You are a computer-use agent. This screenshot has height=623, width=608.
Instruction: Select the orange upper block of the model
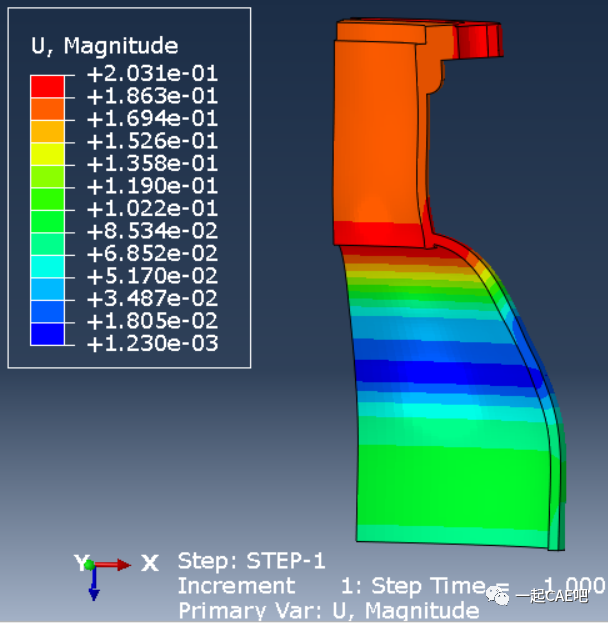[380, 130]
